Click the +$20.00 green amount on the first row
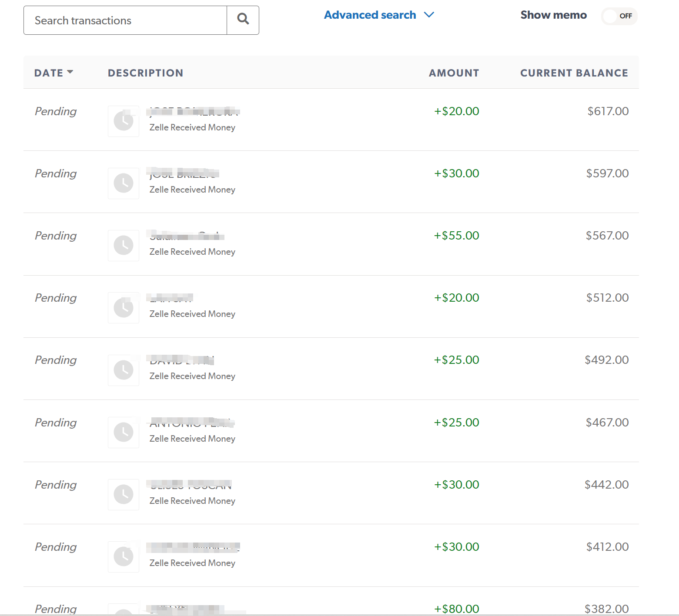The image size is (679, 616). 456,111
